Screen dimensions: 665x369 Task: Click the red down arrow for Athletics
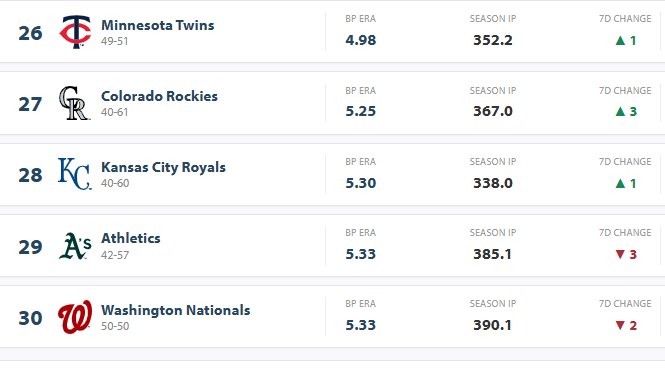point(620,254)
